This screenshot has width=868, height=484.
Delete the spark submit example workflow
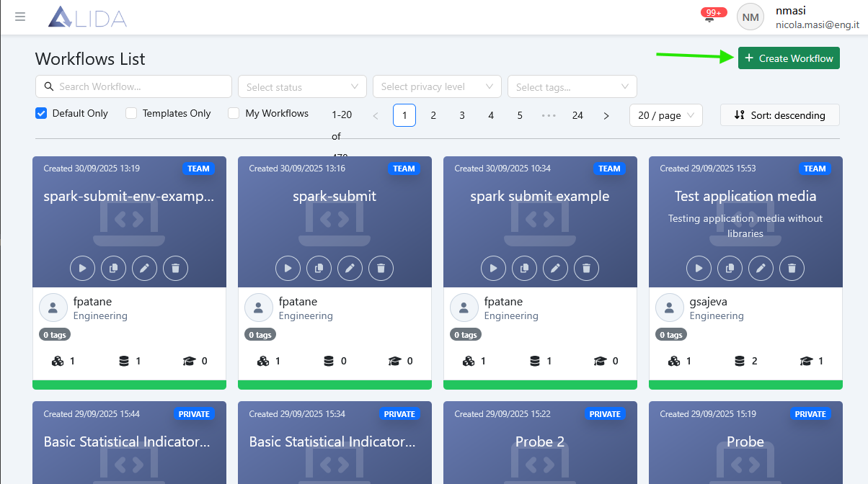point(586,268)
